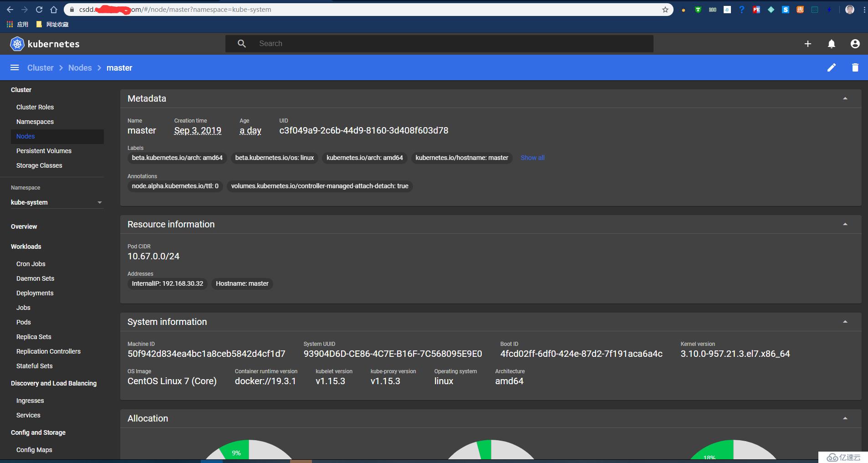Image resolution: width=868 pixels, height=463 pixels.
Task: Edit the master node with pencil icon
Action: click(x=832, y=67)
